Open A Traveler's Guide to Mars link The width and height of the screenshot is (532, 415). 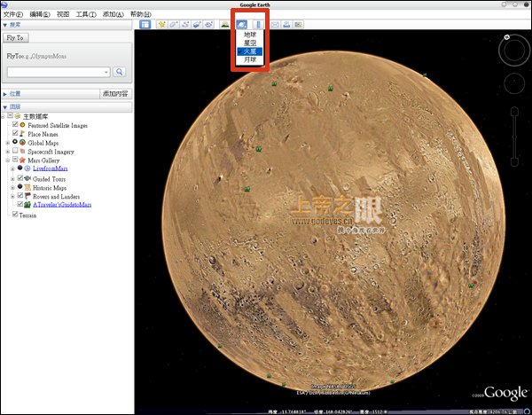(x=62, y=205)
